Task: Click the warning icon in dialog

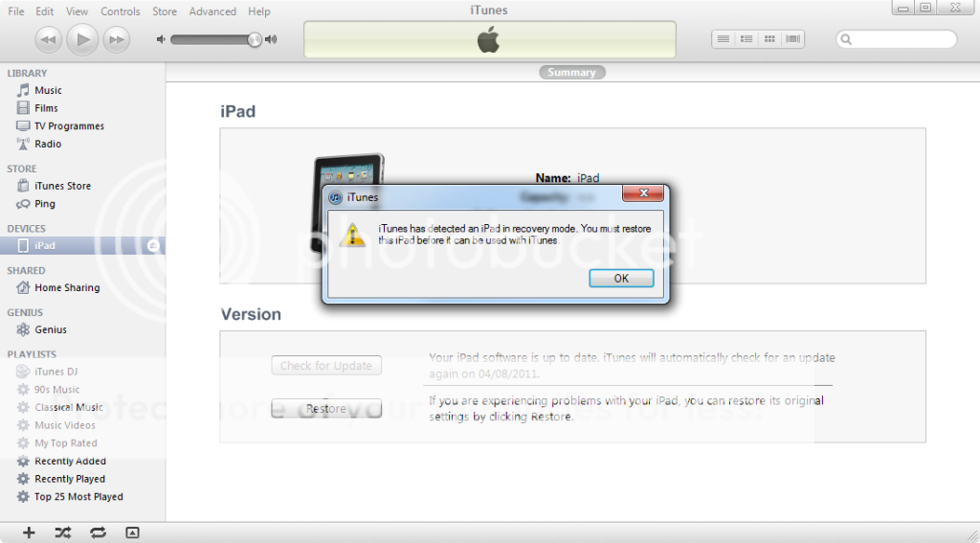Action: 352,235
